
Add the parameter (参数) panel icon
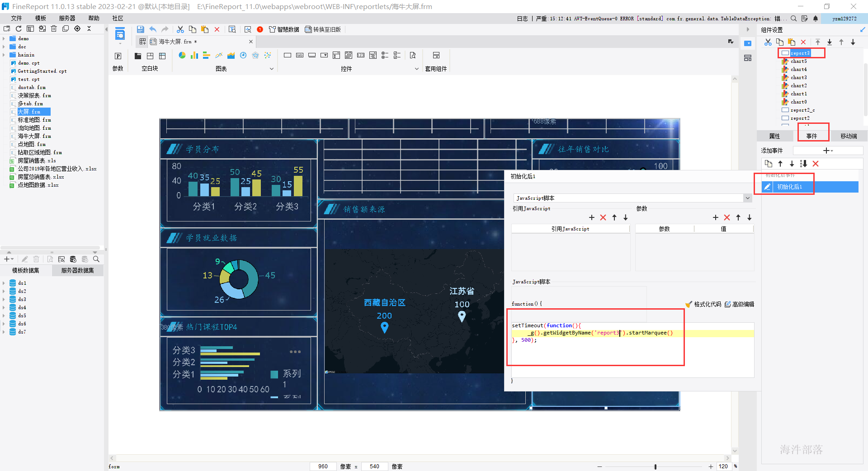tap(118, 56)
